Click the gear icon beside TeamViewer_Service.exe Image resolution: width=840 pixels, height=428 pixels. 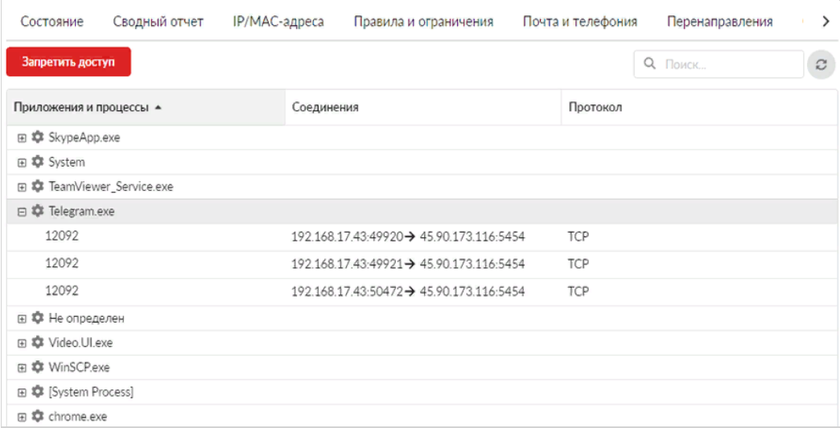(38, 186)
